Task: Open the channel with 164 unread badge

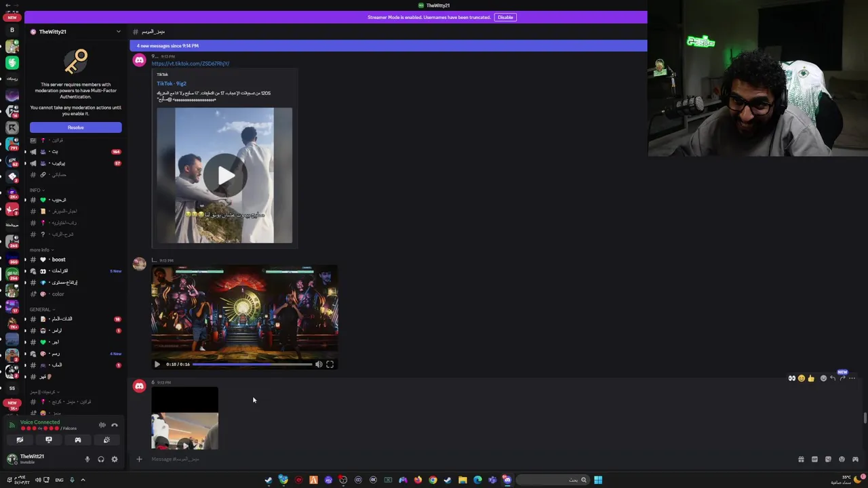Action: (x=75, y=152)
